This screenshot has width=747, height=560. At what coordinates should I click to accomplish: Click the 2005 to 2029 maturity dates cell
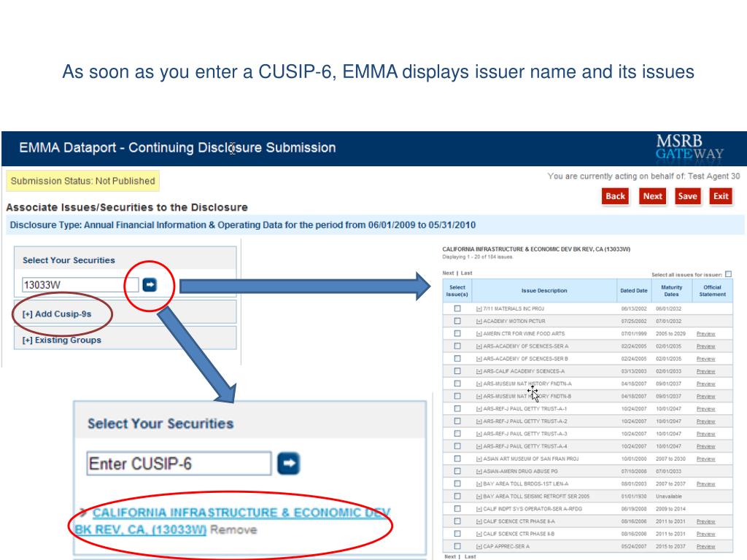pyautogui.click(x=670, y=334)
